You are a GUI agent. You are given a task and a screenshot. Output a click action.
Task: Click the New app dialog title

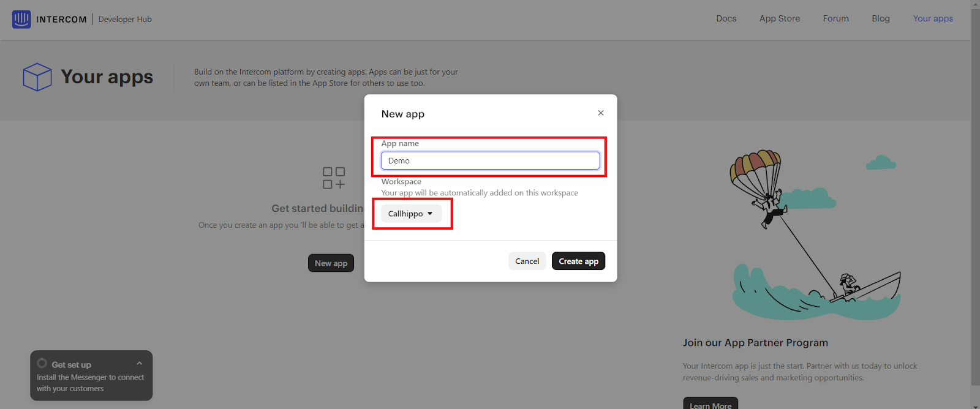(x=402, y=114)
